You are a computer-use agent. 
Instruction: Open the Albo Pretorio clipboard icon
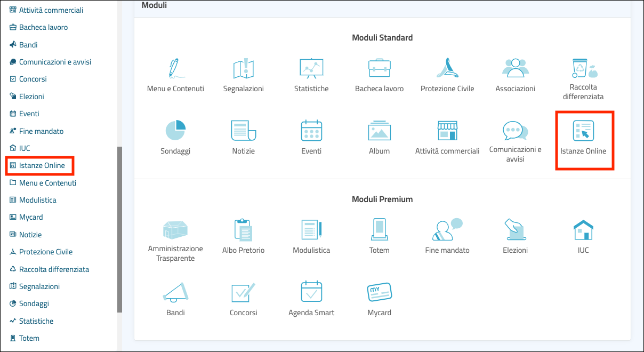tap(243, 229)
